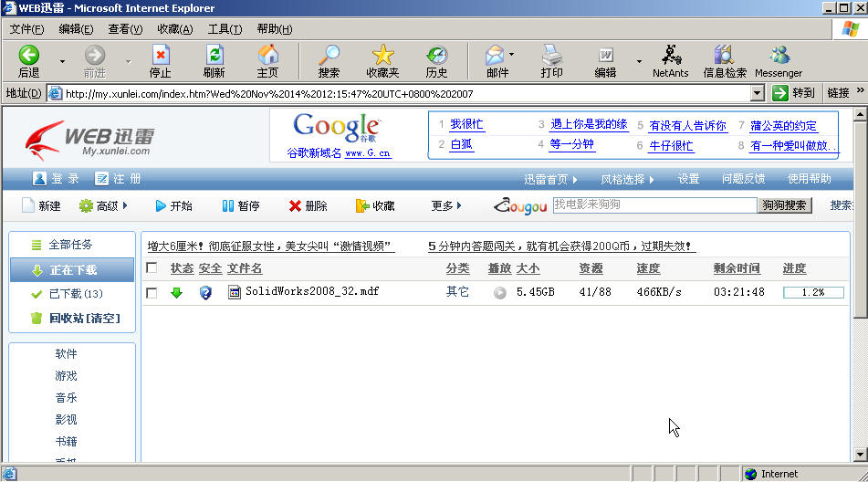Open the 搜索 magnifier toolbar icon
Image resolution: width=868 pixels, height=482 pixels.
pos(329,55)
